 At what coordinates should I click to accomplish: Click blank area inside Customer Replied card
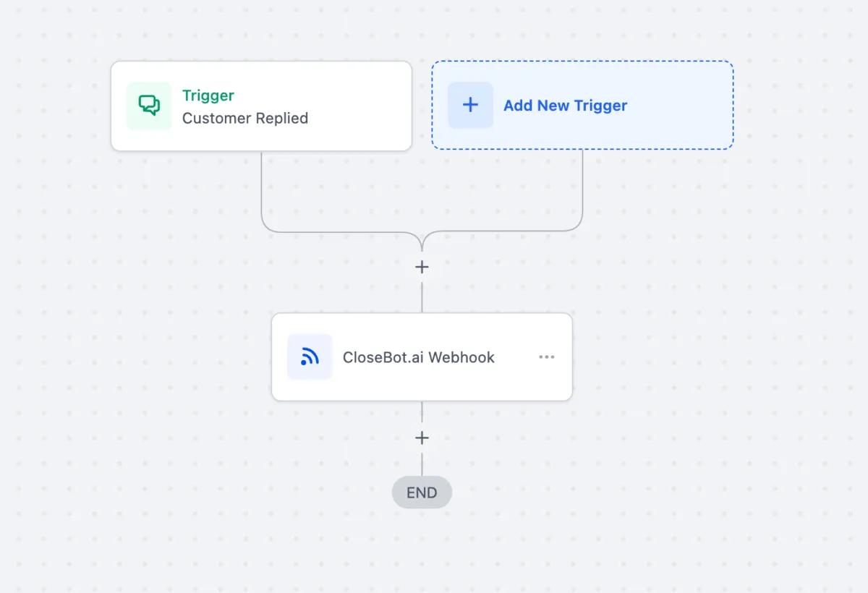pyautogui.click(x=358, y=106)
